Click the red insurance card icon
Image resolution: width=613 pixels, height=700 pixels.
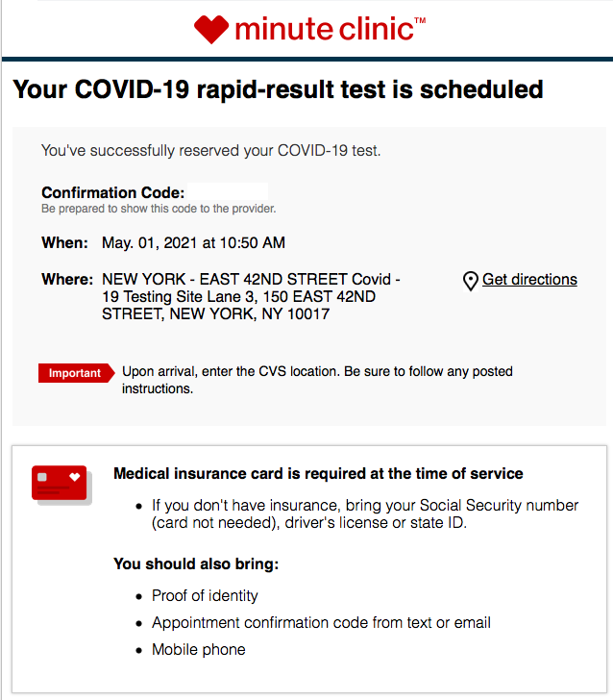coord(61,486)
